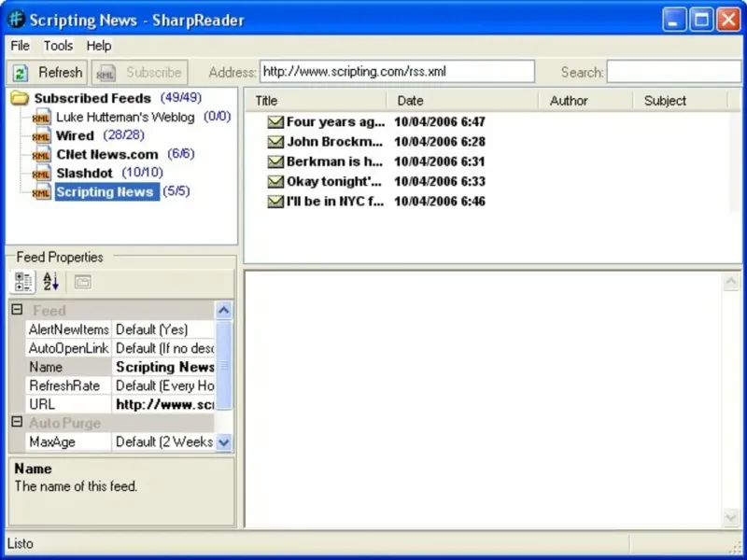Click MaxAge value 'Default (2 Weeks'
The height and width of the screenshot is (560, 747).
coord(164,441)
